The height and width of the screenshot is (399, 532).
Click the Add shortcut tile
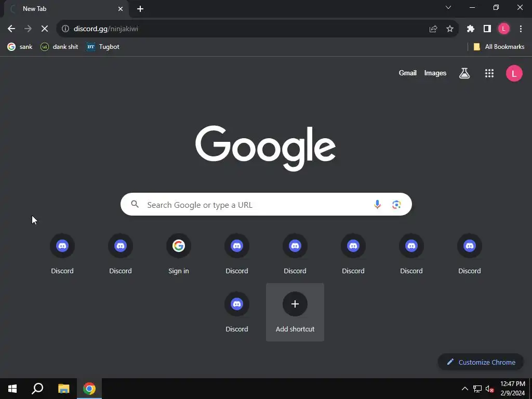(295, 312)
